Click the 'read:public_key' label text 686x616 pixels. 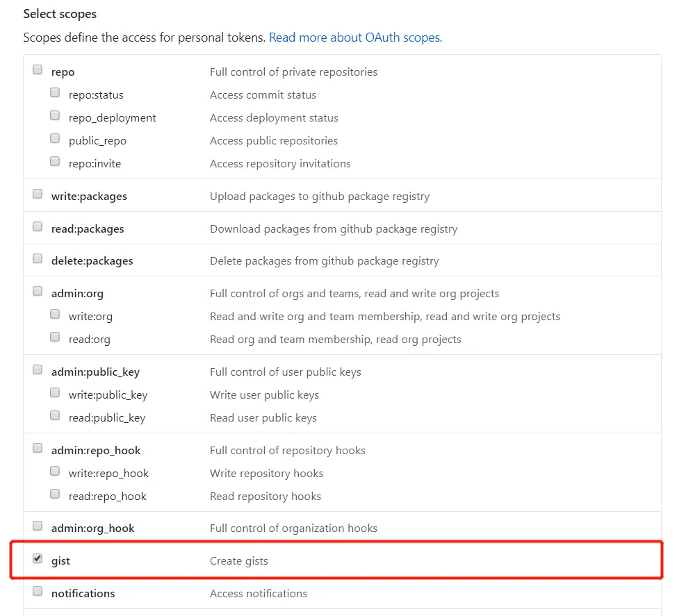107,418
